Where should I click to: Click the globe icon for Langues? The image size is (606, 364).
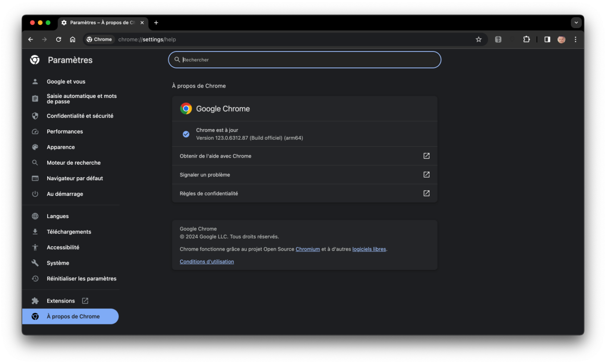click(x=35, y=216)
